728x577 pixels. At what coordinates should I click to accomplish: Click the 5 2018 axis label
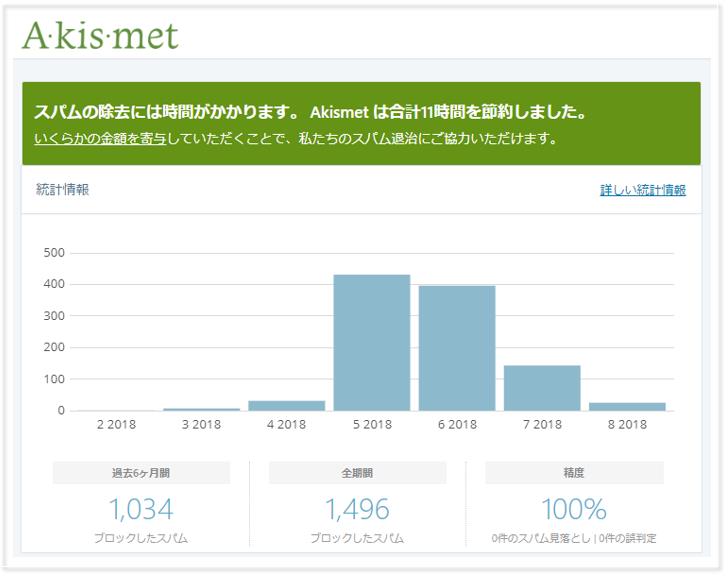pyautogui.click(x=372, y=424)
